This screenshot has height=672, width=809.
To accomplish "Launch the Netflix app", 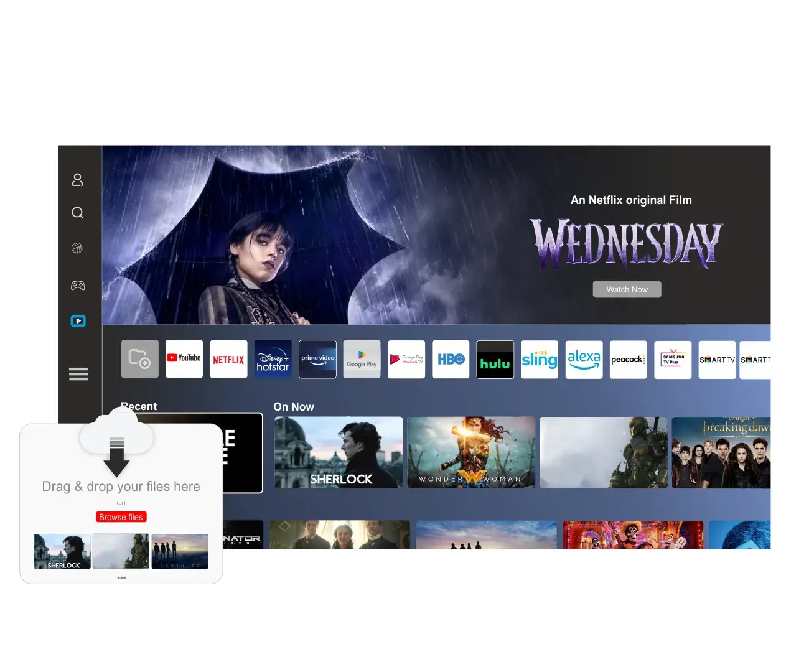I will [x=228, y=359].
